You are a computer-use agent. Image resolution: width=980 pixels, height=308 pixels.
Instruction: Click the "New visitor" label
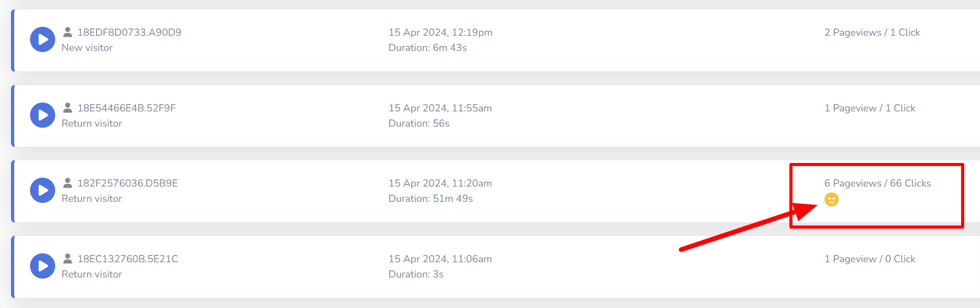point(87,48)
